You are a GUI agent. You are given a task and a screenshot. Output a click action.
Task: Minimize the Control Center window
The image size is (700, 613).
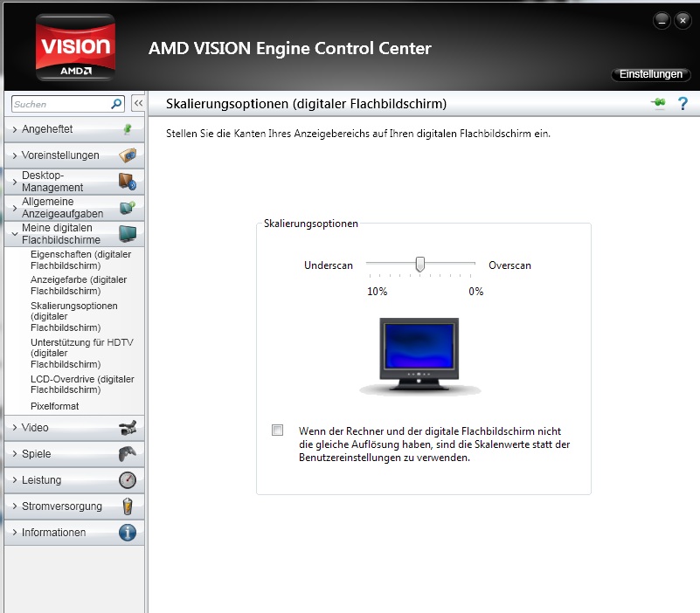tap(662, 21)
